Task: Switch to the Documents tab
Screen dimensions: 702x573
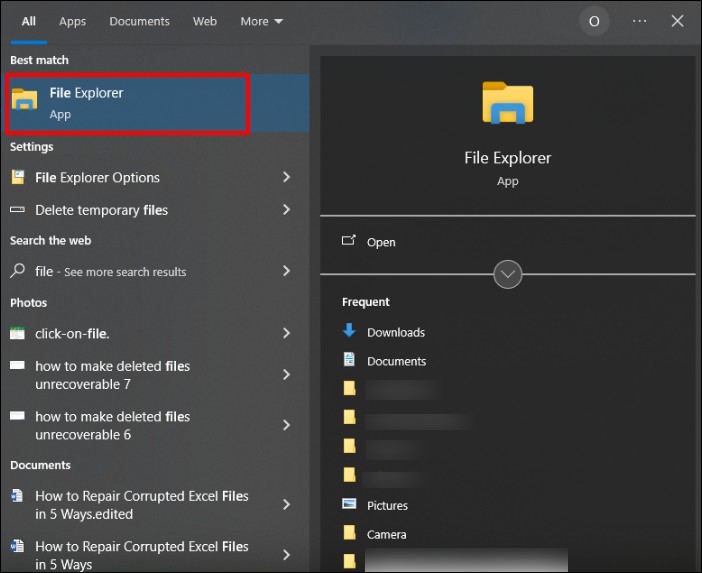Action: coord(139,21)
